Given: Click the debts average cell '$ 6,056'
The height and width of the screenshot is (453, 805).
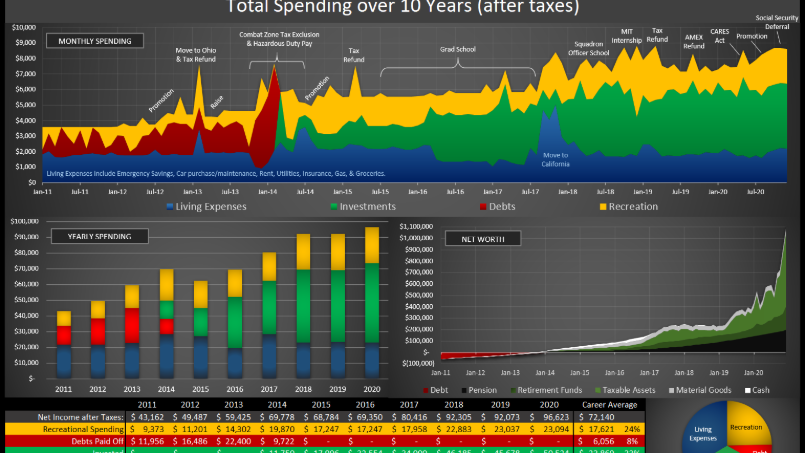Looking at the screenshot, I should [597, 441].
